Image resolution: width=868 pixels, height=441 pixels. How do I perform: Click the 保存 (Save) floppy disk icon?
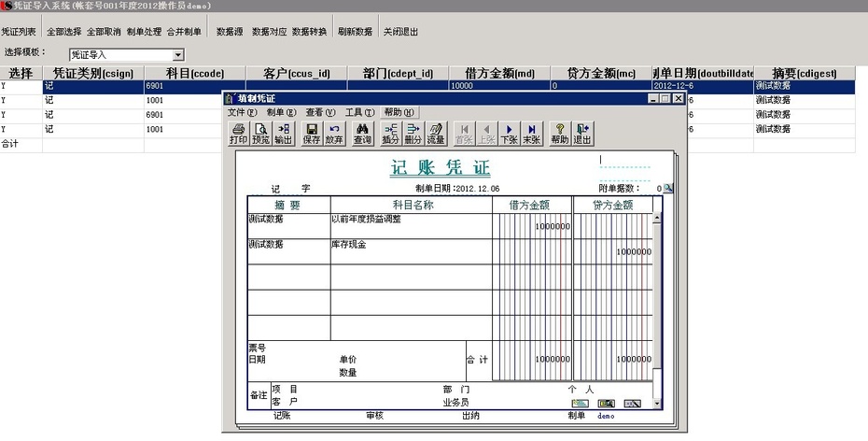click(x=312, y=134)
